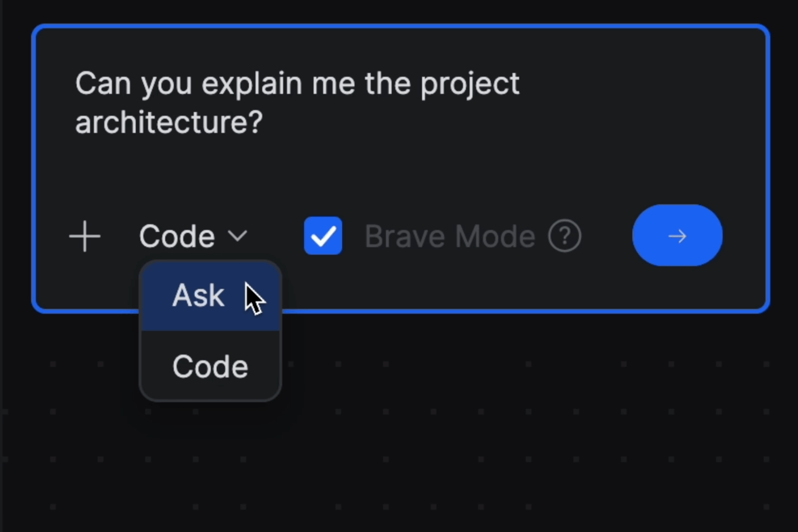
Task: Choose Code in the dropdown menu list
Action: coord(210,366)
